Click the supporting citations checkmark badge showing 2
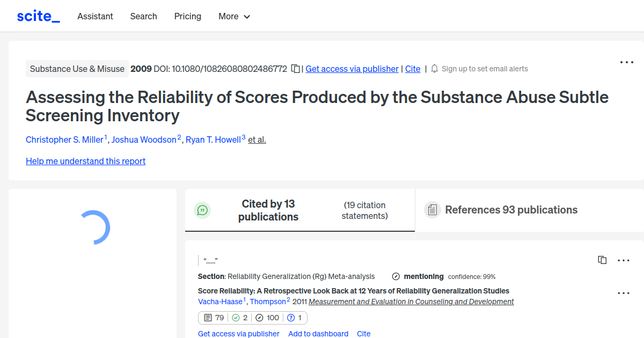 point(240,317)
